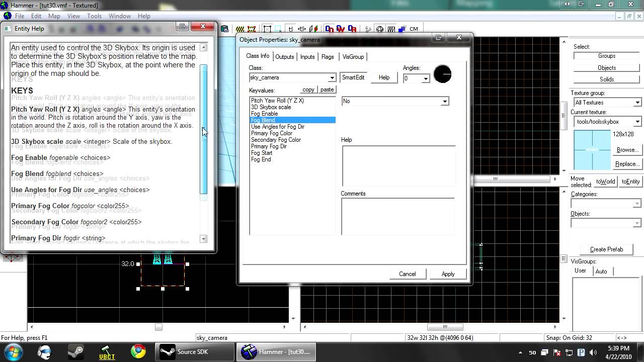
Task: Select 'Fog Start' keyvalue
Action: pyautogui.click(x=261, y=153)
